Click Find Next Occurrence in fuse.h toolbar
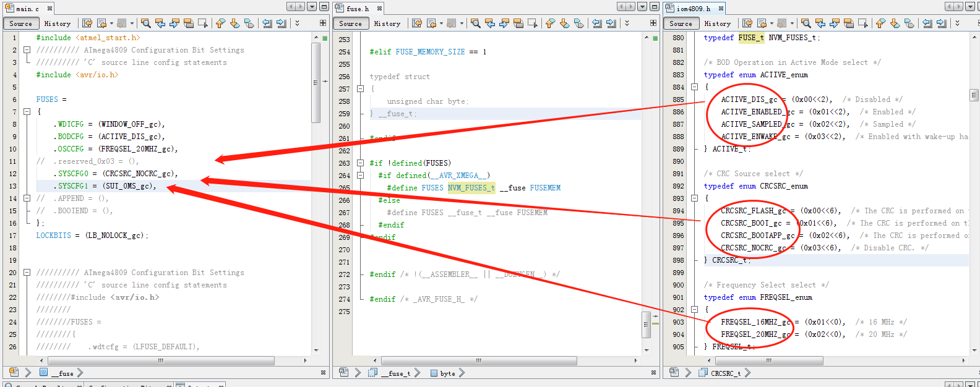Viewport: 980px width, 387px height. pos(504,23)
